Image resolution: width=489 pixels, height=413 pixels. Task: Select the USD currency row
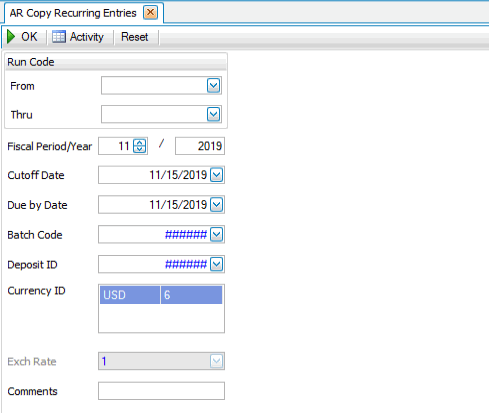point(161,295)
